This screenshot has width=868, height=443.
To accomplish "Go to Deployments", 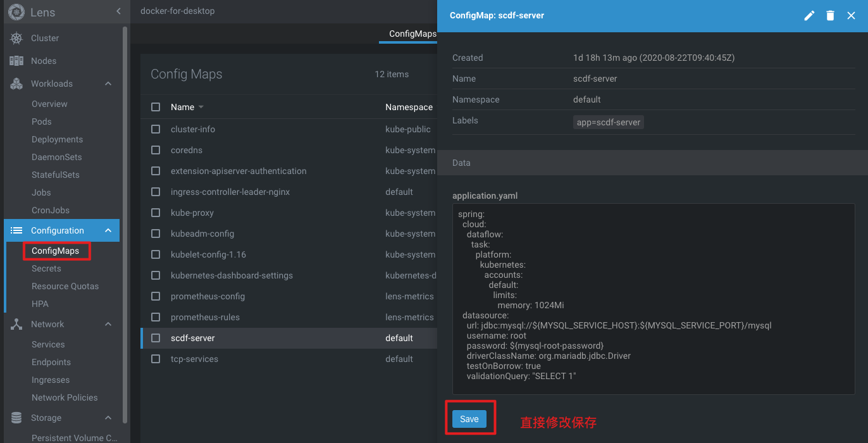I will coord(57,139).
